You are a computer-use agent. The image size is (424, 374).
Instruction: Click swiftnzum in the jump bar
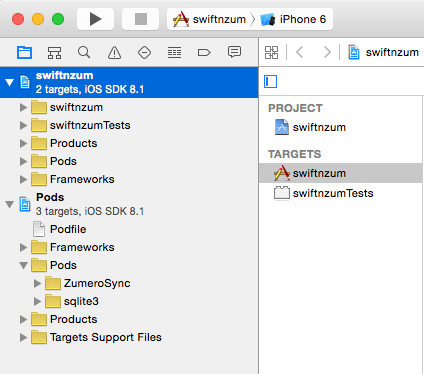(x=383, y=52)
